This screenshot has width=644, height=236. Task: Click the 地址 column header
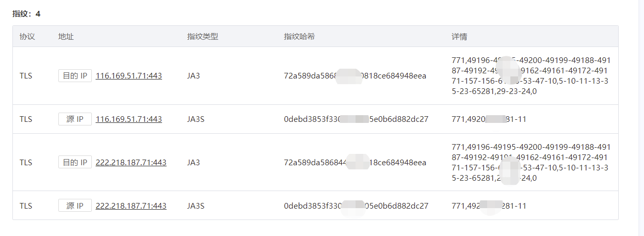[66, 37]
